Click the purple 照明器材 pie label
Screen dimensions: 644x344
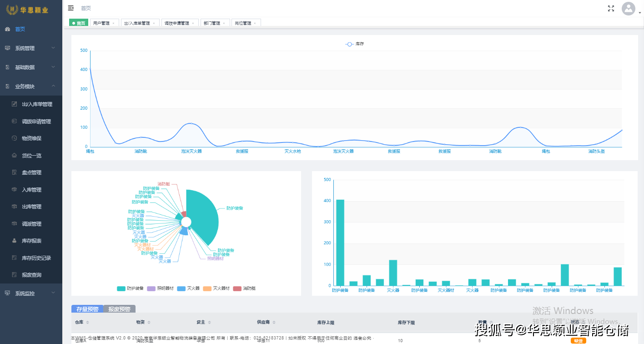215,258
